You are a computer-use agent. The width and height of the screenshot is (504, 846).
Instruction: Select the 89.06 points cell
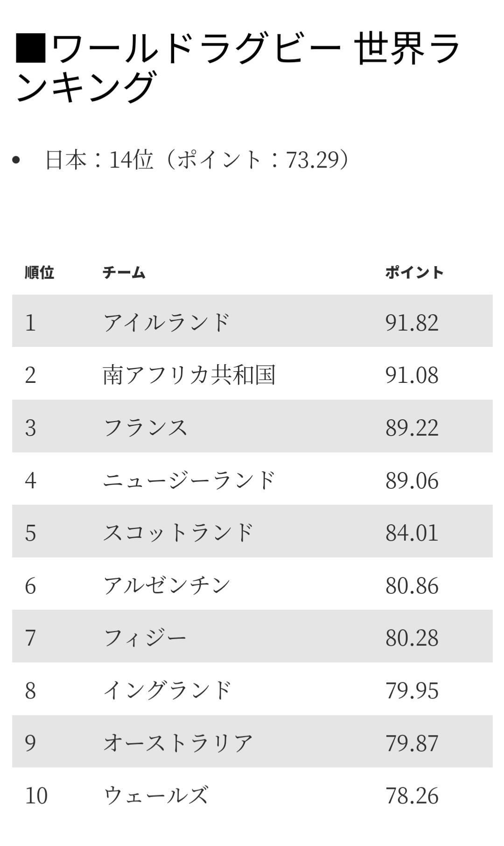point(412,480)
